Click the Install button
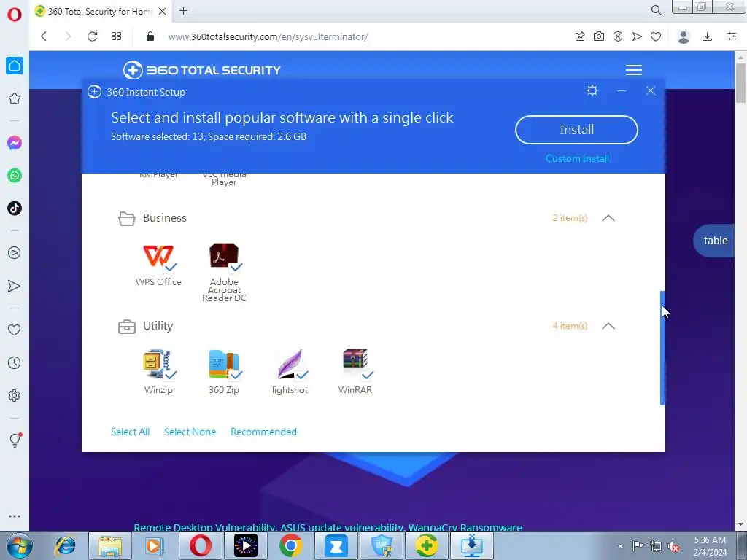 [576, 130]
